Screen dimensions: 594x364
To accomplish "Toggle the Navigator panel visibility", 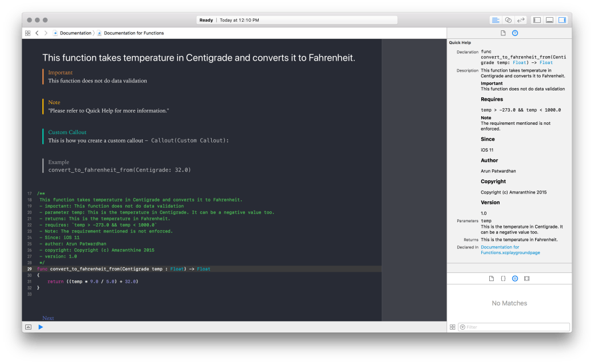I will [536, 19].
